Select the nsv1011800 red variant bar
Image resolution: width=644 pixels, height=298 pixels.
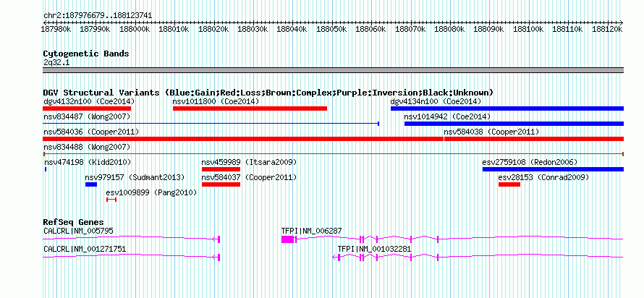pyautogui.click(x=250, y=108)
